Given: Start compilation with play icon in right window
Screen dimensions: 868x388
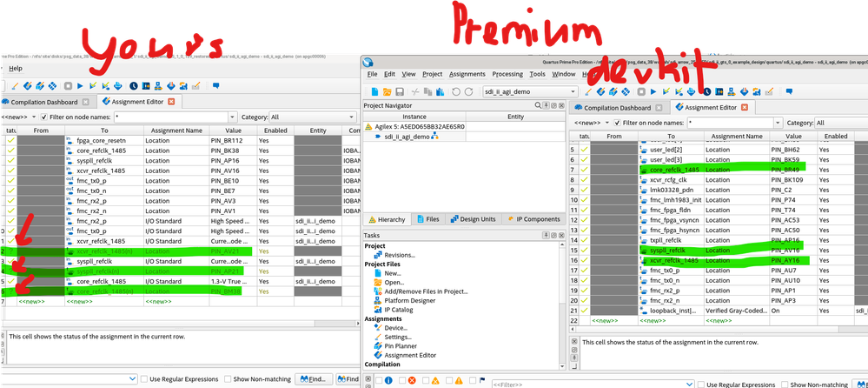Looking at the screenshot, I should click(653, 91).
